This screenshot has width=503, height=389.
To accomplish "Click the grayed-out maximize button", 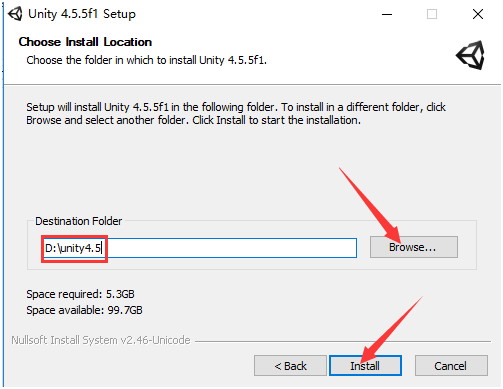I will tap(432, 14).
